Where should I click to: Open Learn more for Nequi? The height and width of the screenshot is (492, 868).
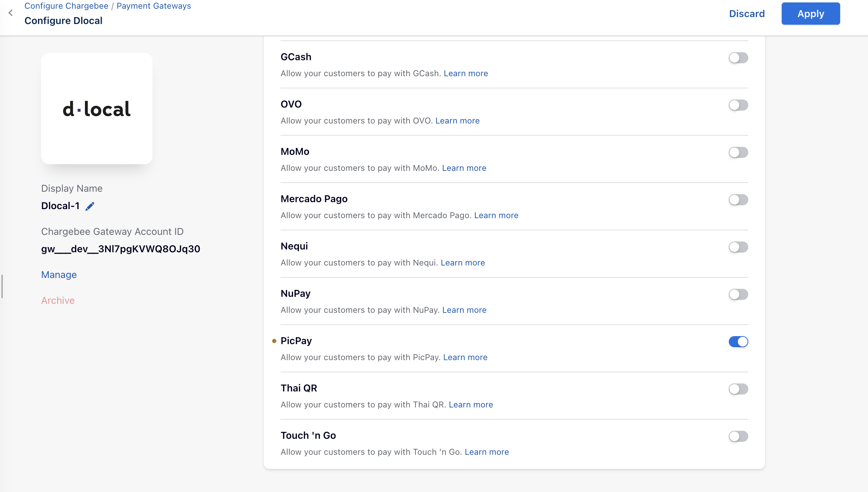tap(463, 263)
